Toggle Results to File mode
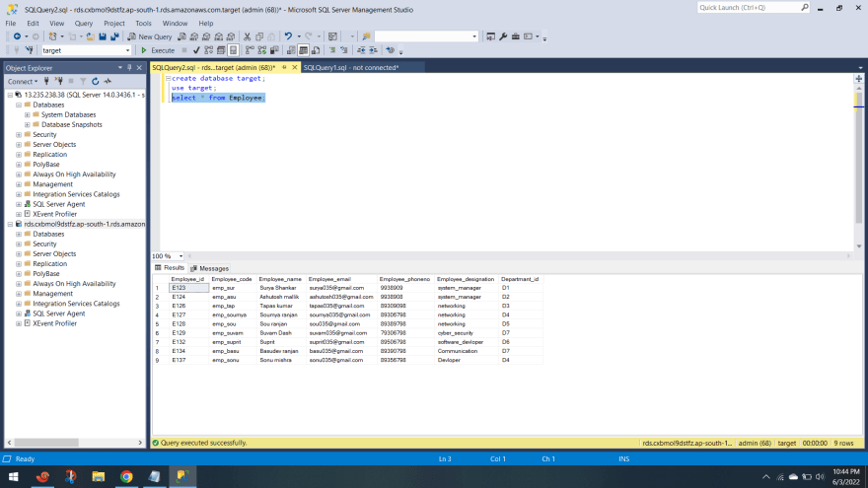This screenshot has width=868, height=488. tap(316, 50)
